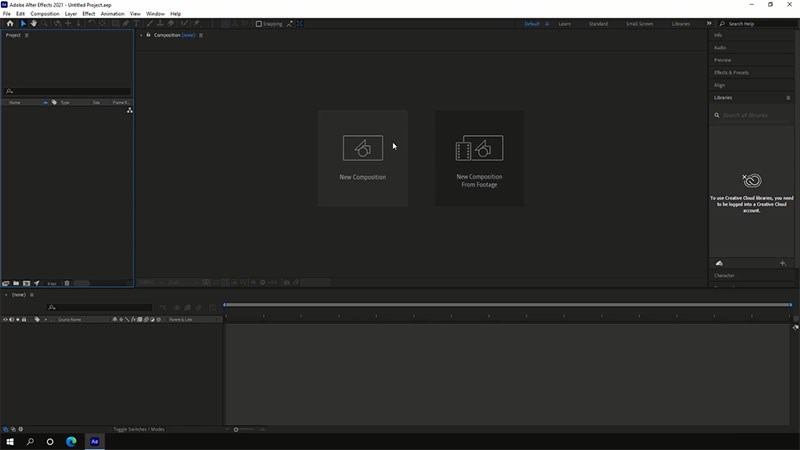The height and width of the screenshot is (450, 800).
Task: Toggle the video eye column in timeline
Action: 5,319
